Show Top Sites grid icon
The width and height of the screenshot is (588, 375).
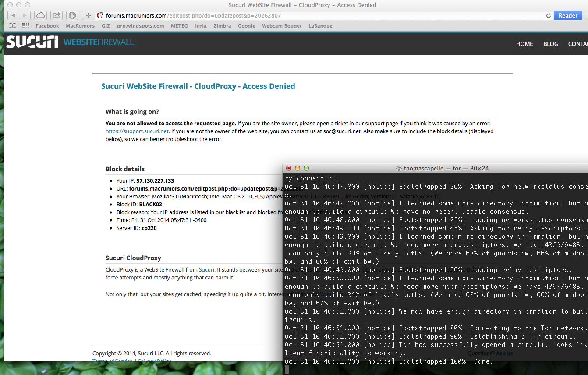(25, 26)
